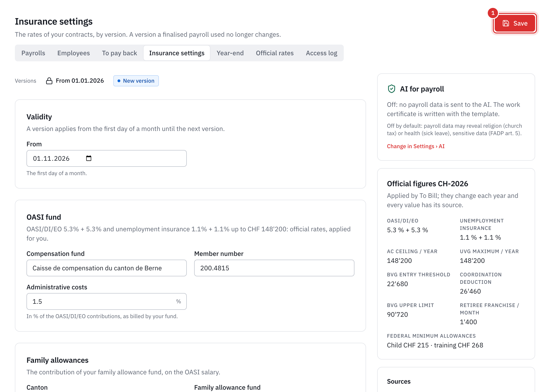Viewport: 550px width, 392px height.
Task: Click the From date field 01.11.2026
Action: 106,158
